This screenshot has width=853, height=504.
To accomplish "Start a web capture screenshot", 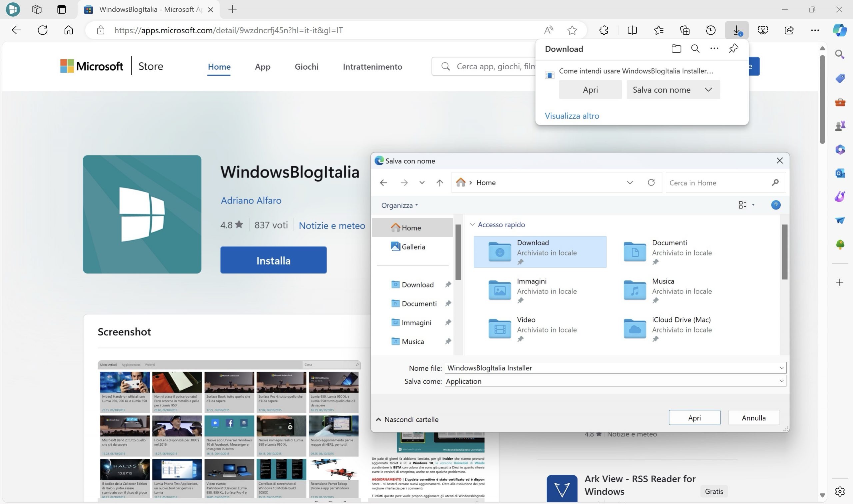I will pos(763,30).
